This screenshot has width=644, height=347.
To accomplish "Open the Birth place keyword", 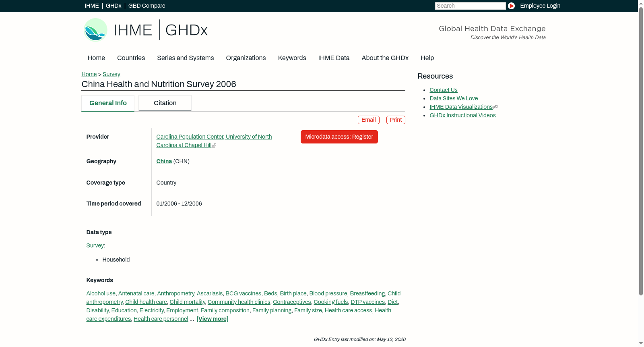I will click(293, 293).
